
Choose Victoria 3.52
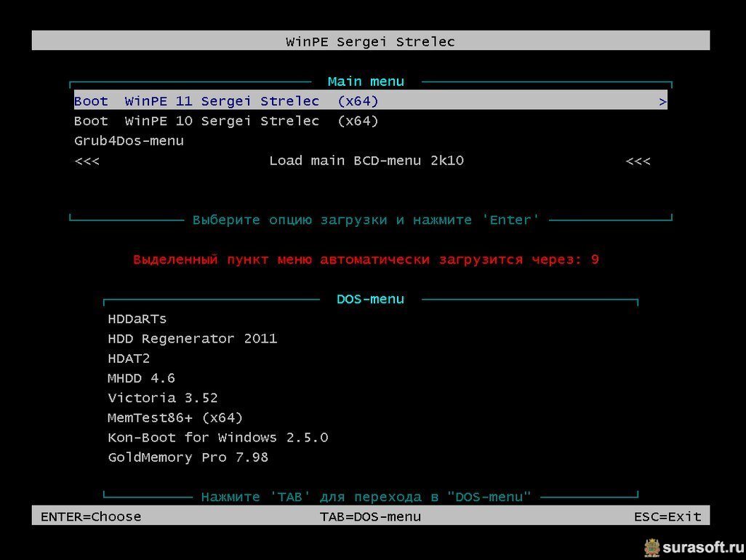[163, 398]
